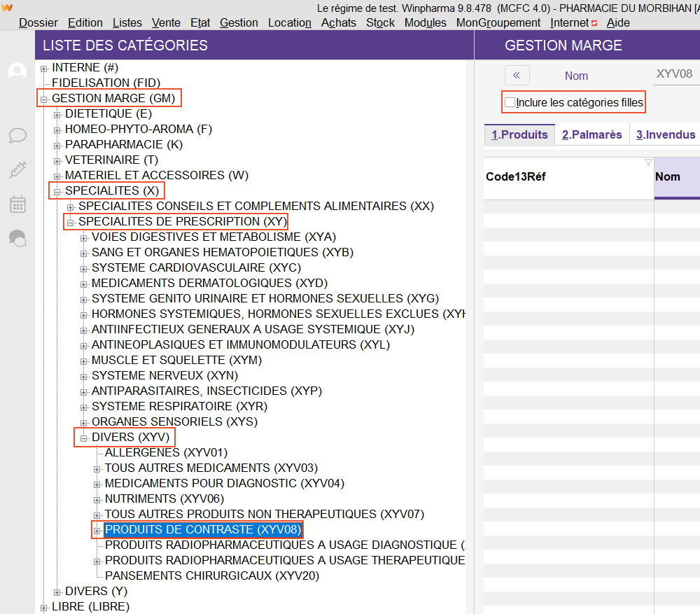Viewport: 700px width, 614px height.
Task: Expand the PARAPHARMACIE (K) category
Action: pyautogui.click(x=57, y=145)
